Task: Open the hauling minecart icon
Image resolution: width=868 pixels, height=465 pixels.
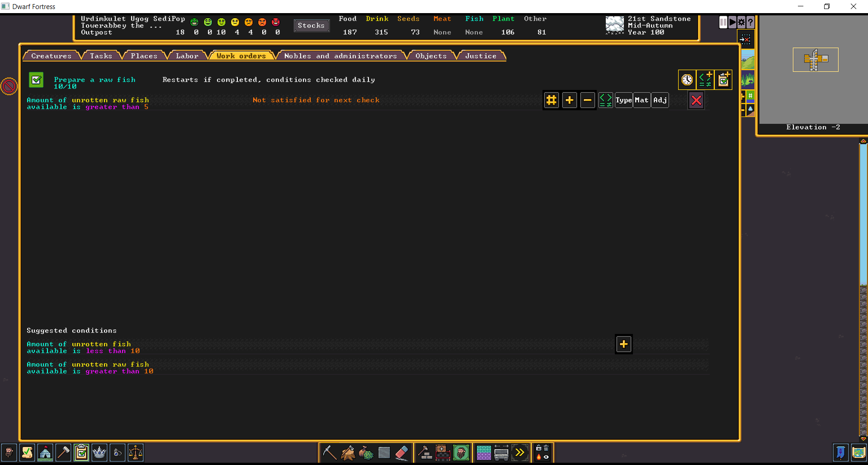Action: coord(502,452)
